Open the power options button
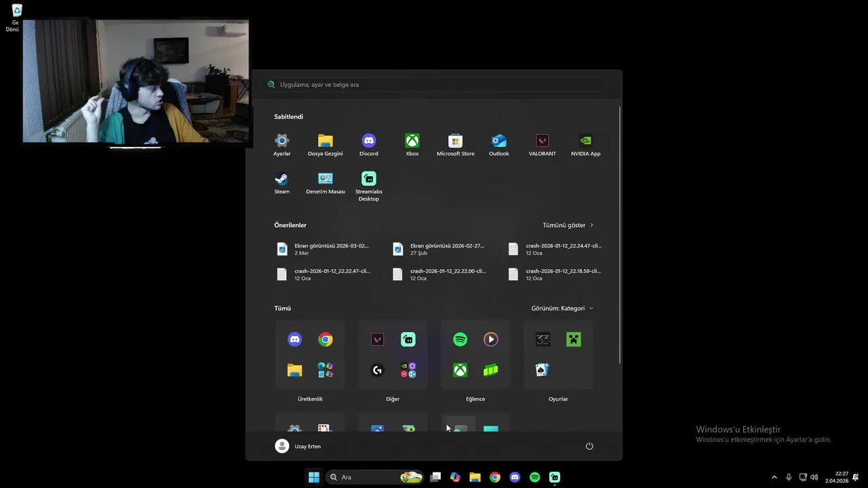Viewport: 868px width, 488px height. pyautogui.click(x=589, y=446)
